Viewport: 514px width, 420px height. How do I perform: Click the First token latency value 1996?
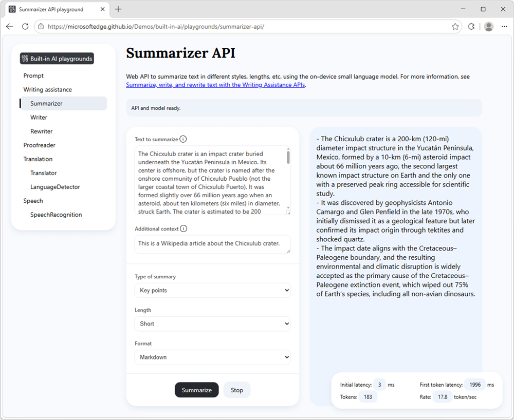click(475, 385)
